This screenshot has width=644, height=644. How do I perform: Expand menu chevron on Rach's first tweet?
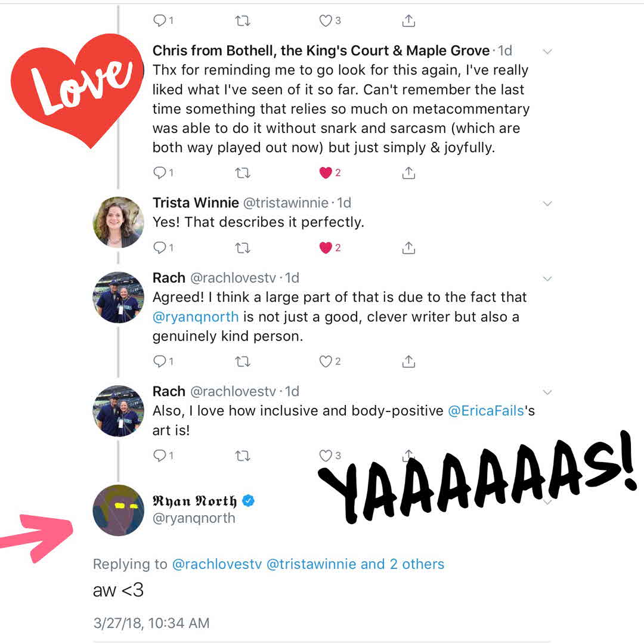coord(547,278)
